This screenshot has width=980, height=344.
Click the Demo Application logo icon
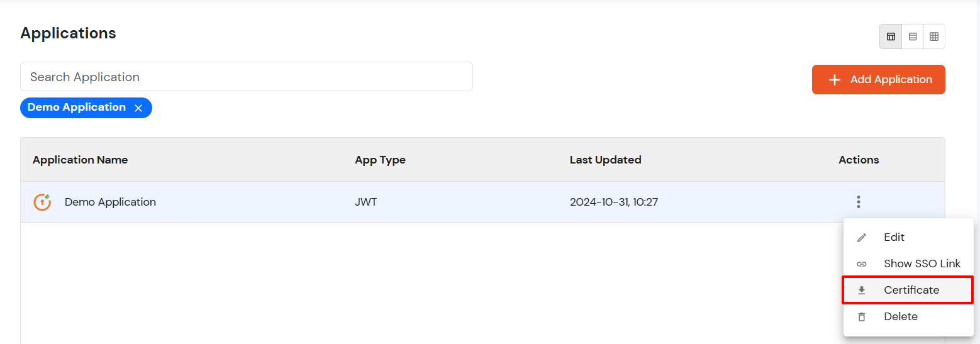coord(42,202)
